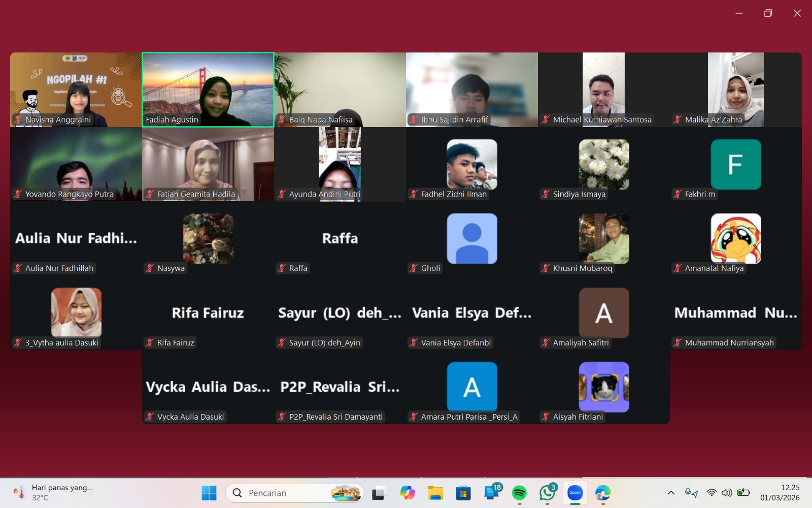
Task: Launch Microsoft Edge from the taskbar
Action: (603, 493)
